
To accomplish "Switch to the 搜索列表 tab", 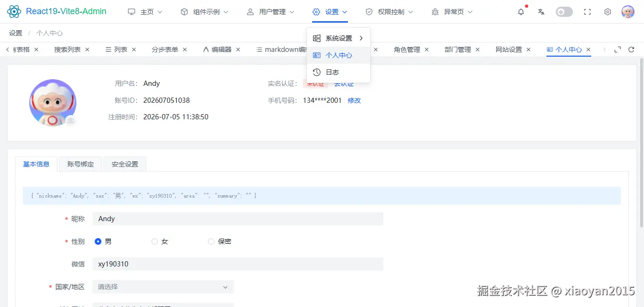I will click(67, 50).
